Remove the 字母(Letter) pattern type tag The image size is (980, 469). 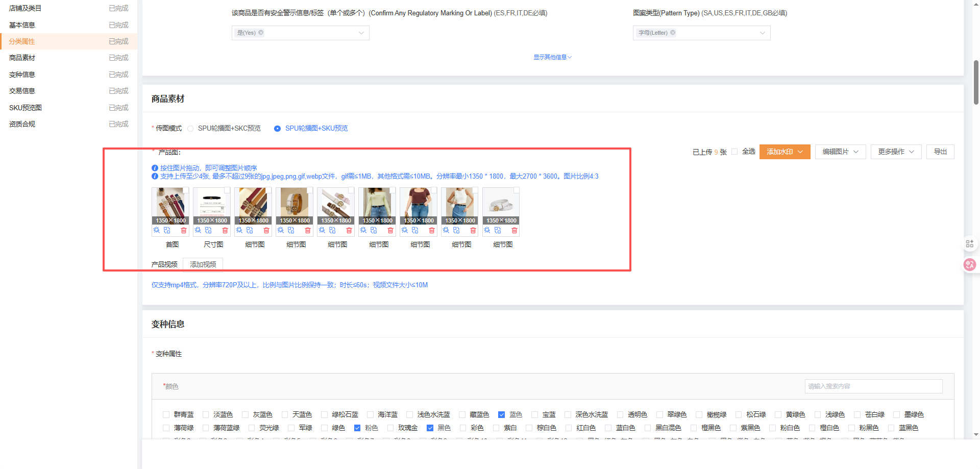click(673, 33)
